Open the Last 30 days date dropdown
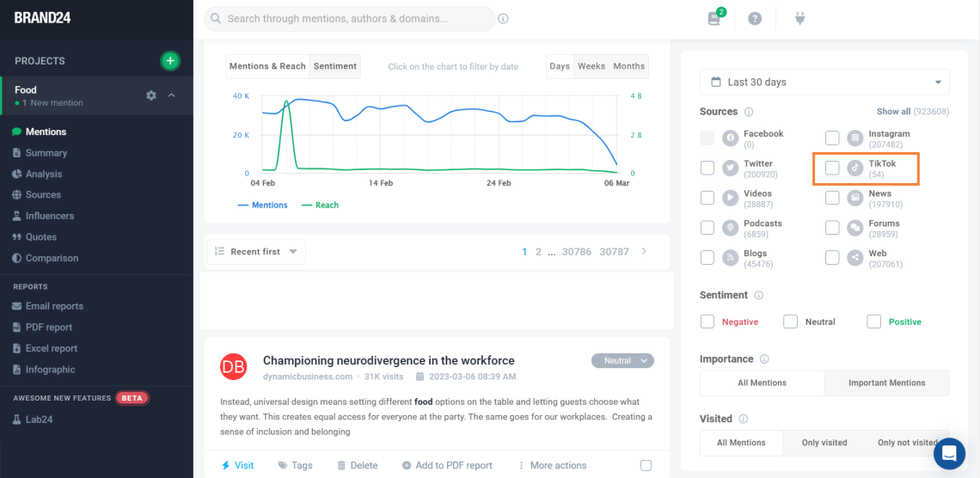Screen dimensions: 980x478 824,83
